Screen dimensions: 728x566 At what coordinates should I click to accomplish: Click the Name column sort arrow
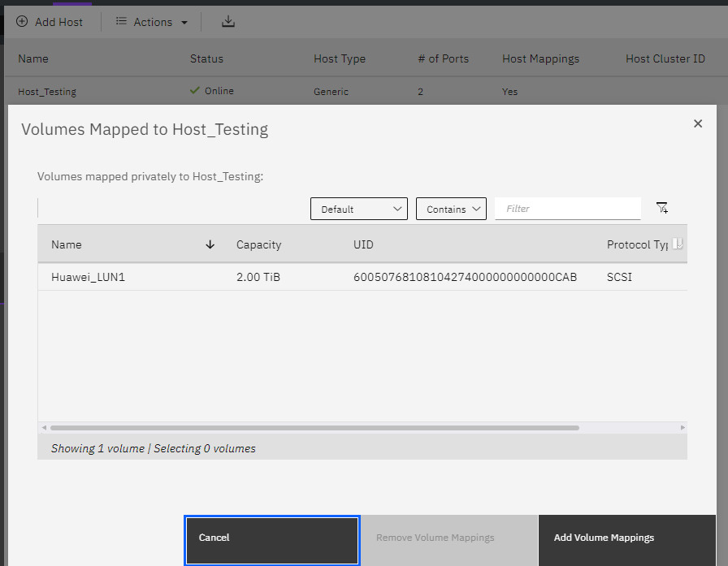point(210,244)
